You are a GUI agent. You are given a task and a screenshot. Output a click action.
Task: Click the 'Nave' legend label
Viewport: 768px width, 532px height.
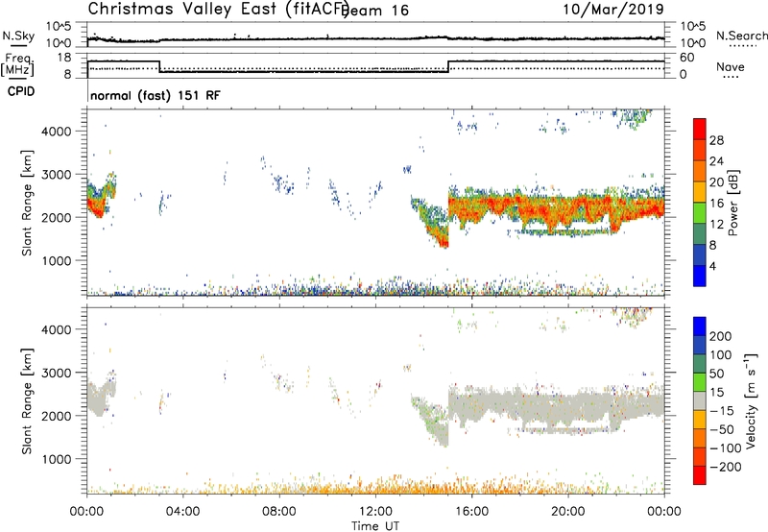click(731, 66)
